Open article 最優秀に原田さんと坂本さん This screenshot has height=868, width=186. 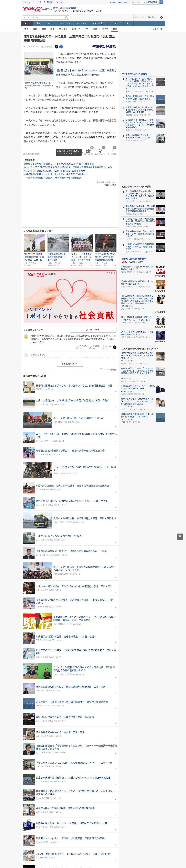click(x=74, y=386)
